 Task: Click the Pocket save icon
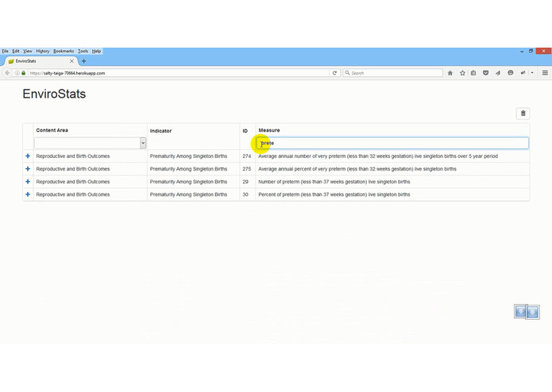point(485,73)
